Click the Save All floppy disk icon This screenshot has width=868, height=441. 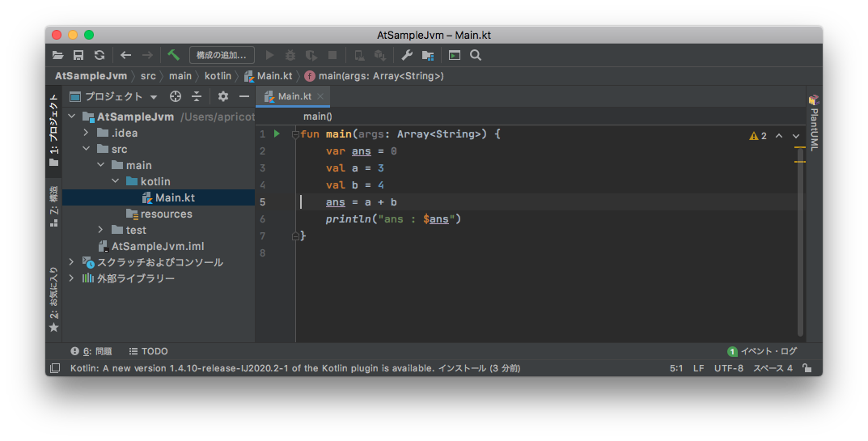[x=78, y=55]
